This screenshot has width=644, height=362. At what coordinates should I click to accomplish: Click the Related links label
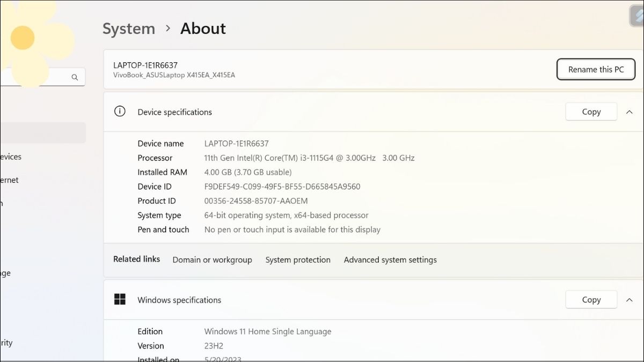pyautogui.click(x=136, y=259)
